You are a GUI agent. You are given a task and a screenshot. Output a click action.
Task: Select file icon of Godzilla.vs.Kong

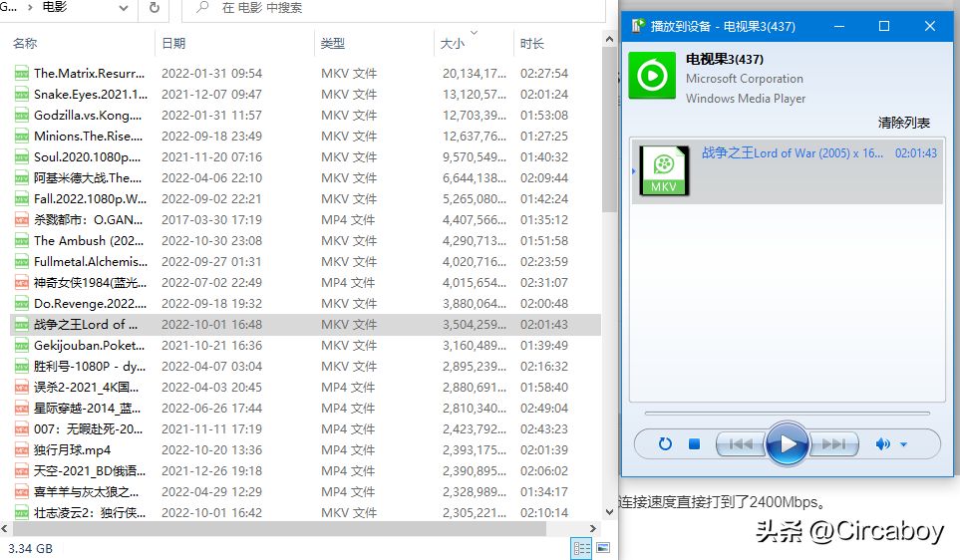pyautogui.click(x=21, y=115)
